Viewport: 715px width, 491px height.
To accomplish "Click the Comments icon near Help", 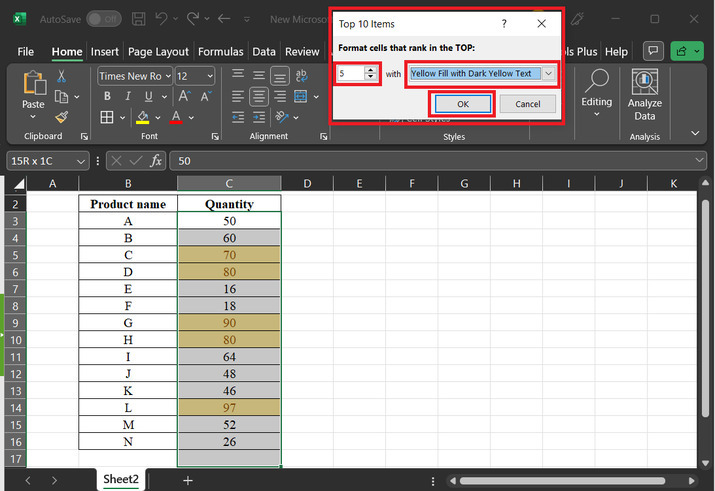I will pyautogui.click(x=653, y=51).
